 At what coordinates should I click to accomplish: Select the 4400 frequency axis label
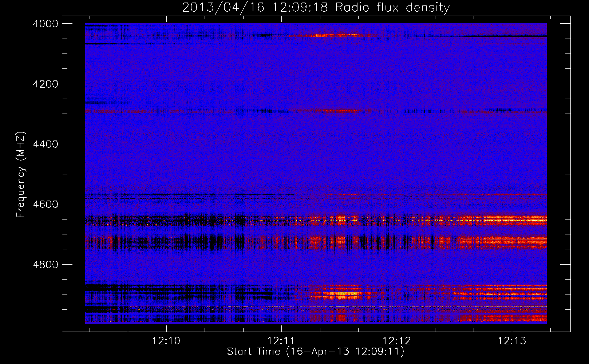[x=46, y=144]
